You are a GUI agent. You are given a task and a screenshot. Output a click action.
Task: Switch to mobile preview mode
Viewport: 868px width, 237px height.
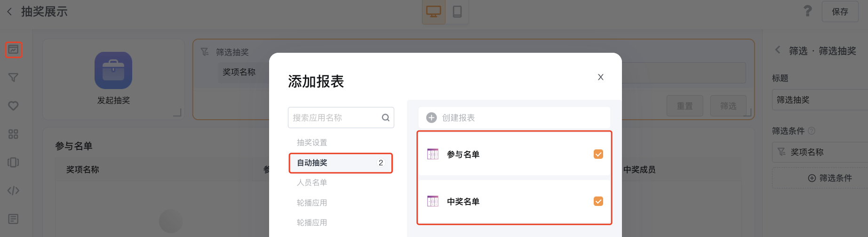coord(457,11)
